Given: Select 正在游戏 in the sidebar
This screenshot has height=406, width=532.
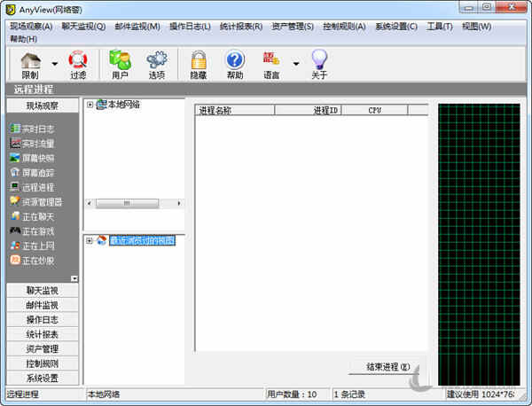Looking at the screenshot, I should click(33, 231).
